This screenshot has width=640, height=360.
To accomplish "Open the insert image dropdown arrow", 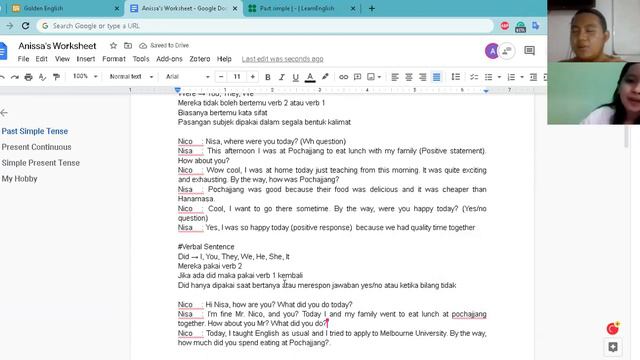I will click(x=379, y=77).
